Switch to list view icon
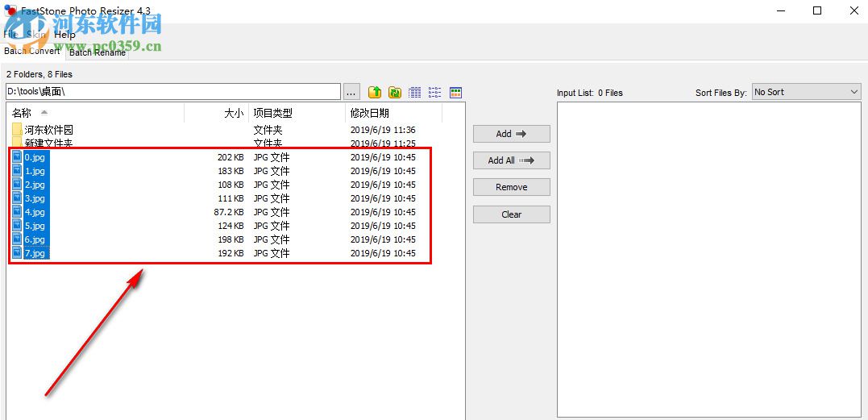Viewport: 868px width, 420px height. click(x=435, y=93)
